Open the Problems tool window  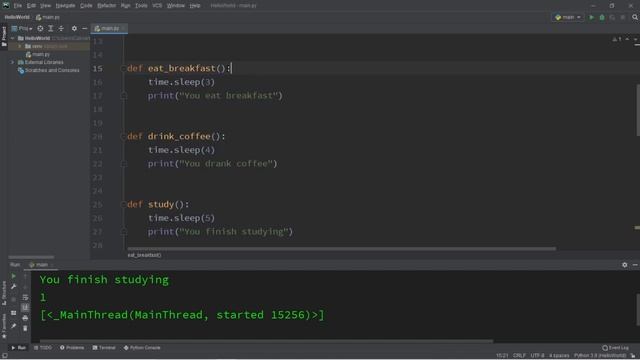coord(72,348)
